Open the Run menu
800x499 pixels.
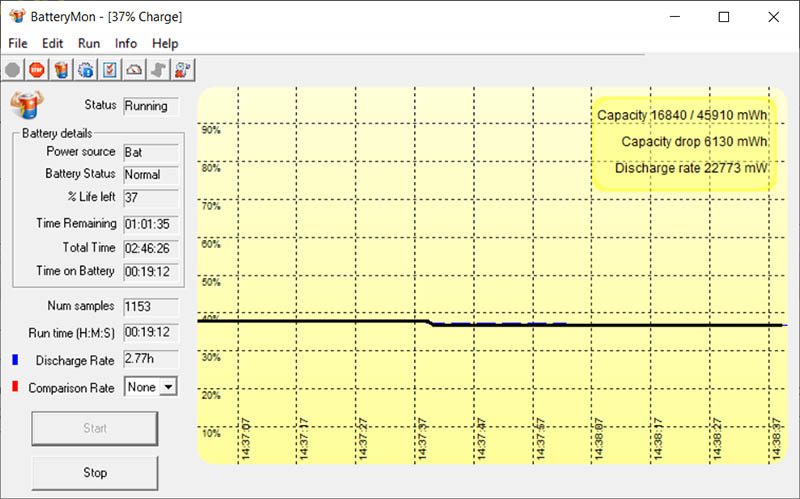point(89,43)
